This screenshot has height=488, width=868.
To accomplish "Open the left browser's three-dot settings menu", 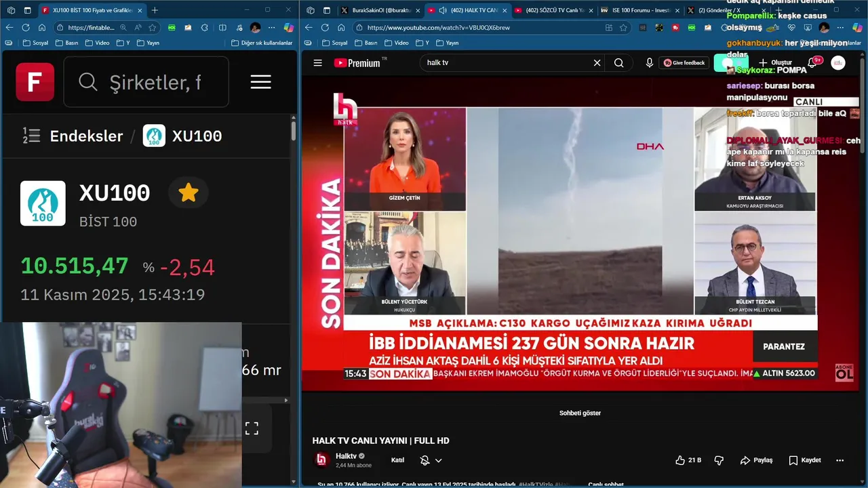I will click(x=271, y=27).
